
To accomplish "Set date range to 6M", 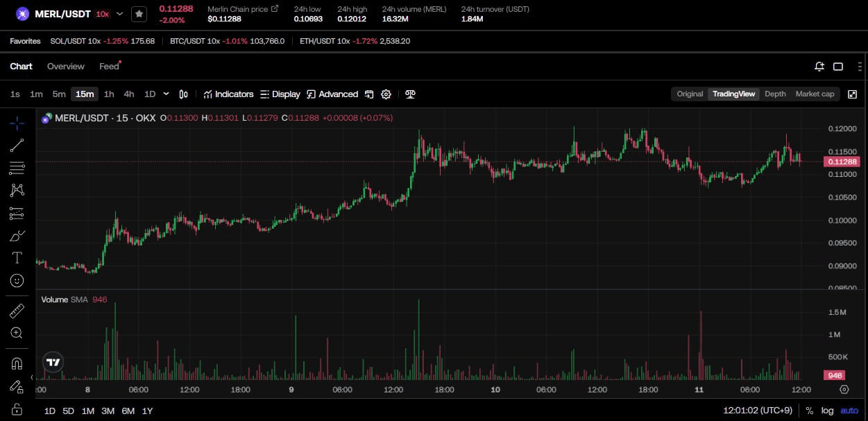I will 128,411.
